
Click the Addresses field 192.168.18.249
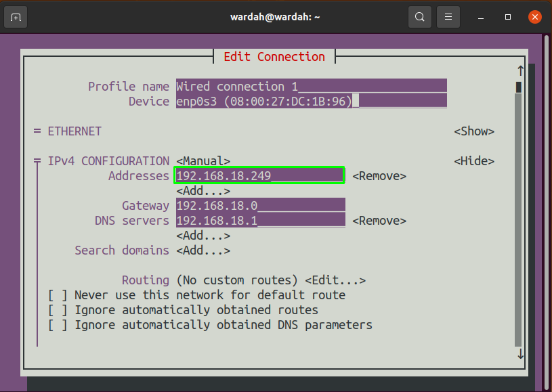[259, 175]
